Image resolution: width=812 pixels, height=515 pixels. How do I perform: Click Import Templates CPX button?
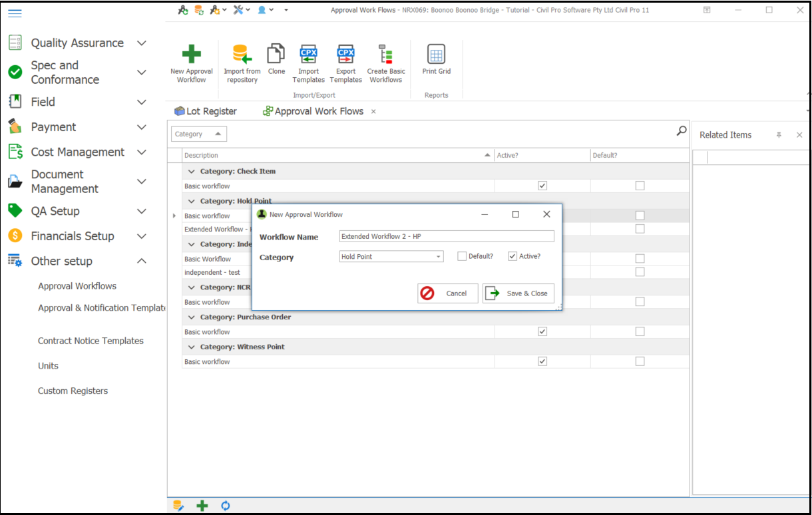tap(309, 64)
